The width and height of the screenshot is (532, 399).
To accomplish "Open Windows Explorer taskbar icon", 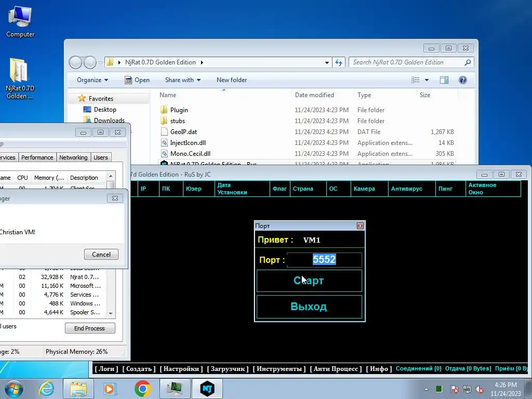I will coord(79,389).
